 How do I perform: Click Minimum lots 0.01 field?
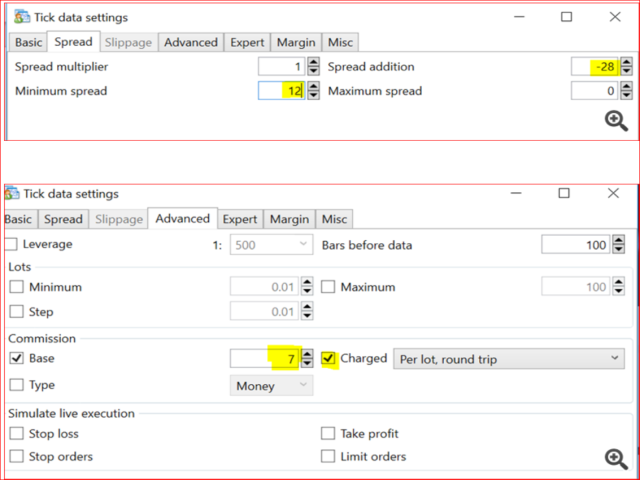pyautogui.click(x=264, y=287)
